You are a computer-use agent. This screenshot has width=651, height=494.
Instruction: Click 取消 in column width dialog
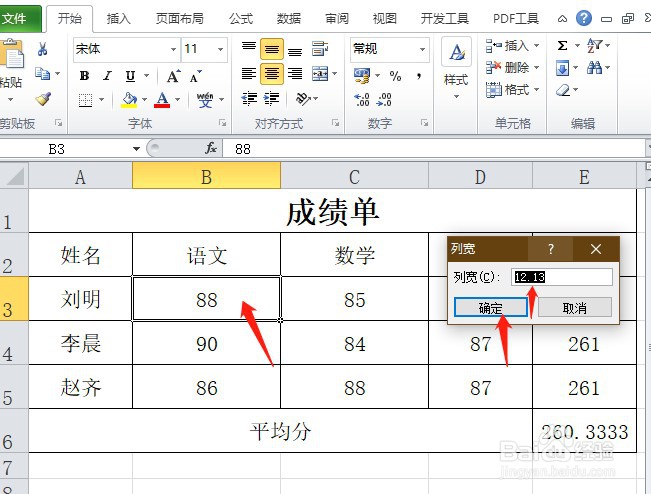coord(575,308)
